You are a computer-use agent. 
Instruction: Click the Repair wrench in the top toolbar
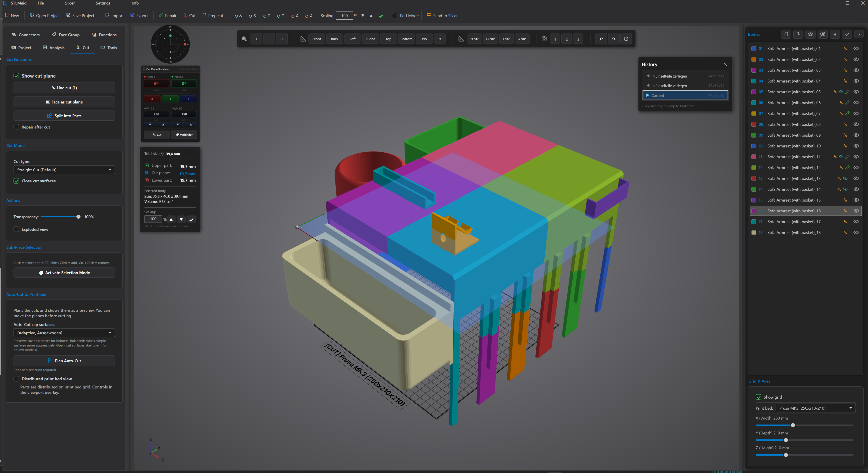point(168,16)
